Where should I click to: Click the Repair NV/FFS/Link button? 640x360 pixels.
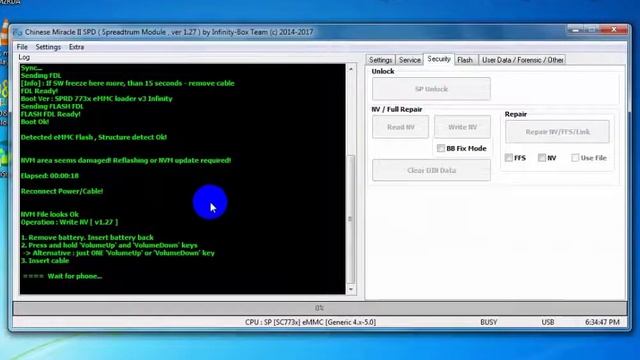pos(557,132)
